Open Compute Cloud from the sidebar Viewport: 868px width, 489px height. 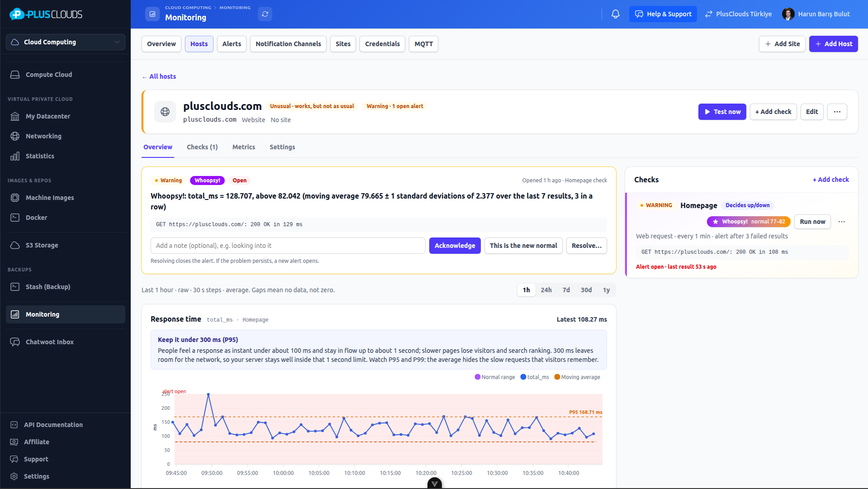click(66, 75)
